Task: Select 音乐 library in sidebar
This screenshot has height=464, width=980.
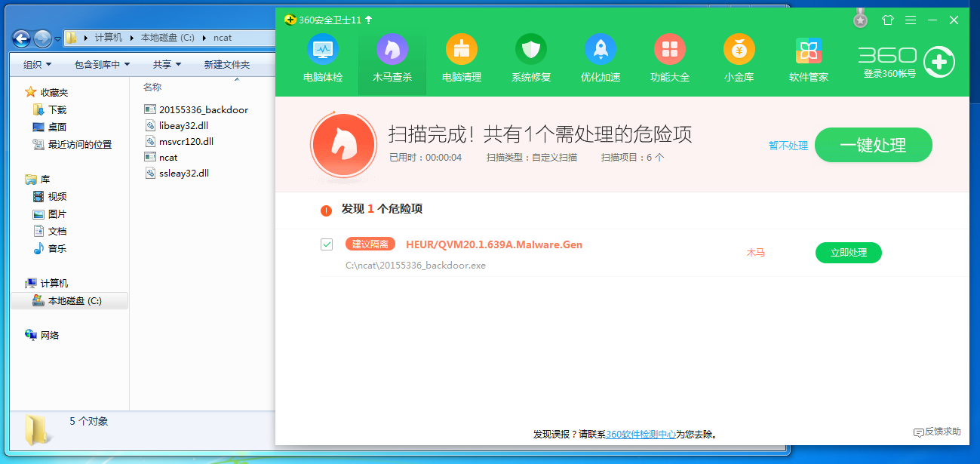Action: 50,248
